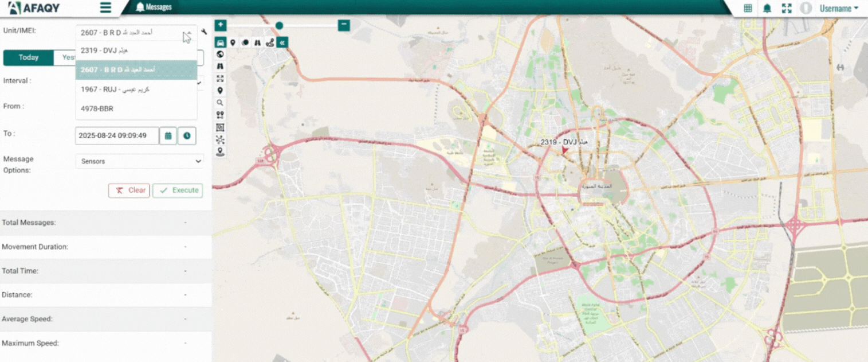The width and height of the screenshot is (868, 362).
Task: Click the grid apps icon in header
Action: [748, 9]
